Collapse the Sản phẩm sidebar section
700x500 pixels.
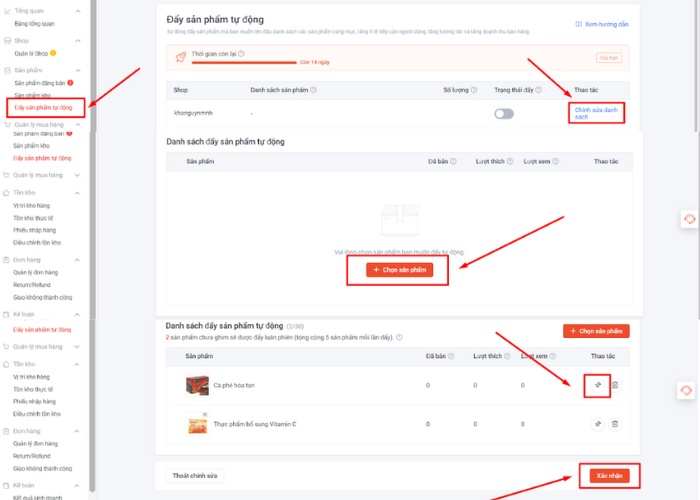(78, 71)
